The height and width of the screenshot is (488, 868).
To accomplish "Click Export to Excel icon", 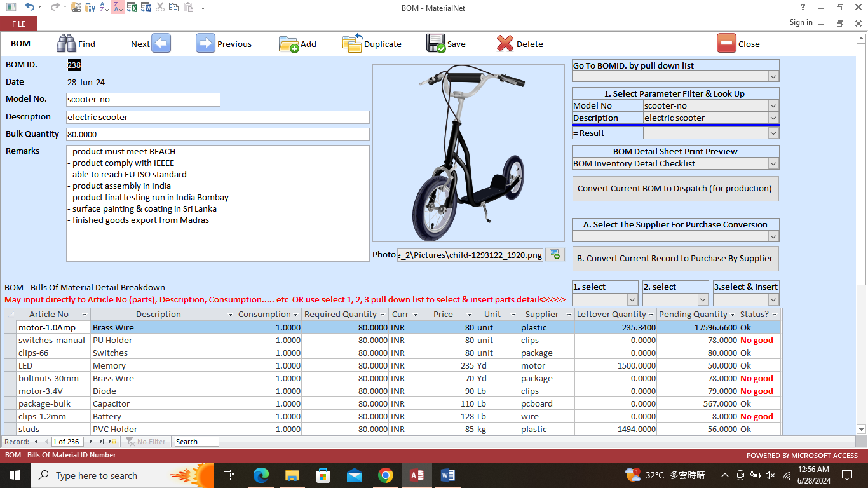I will point(132,7).
